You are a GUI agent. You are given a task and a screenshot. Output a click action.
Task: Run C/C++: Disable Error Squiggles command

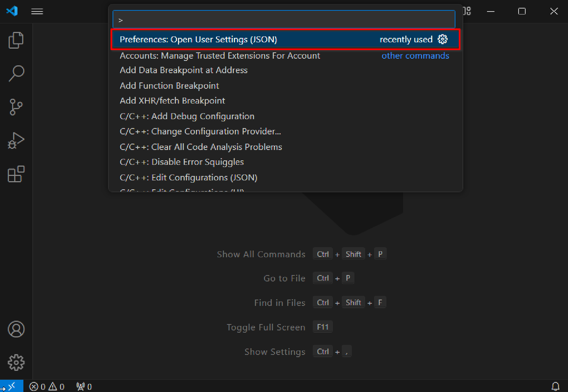click(182, 162)
